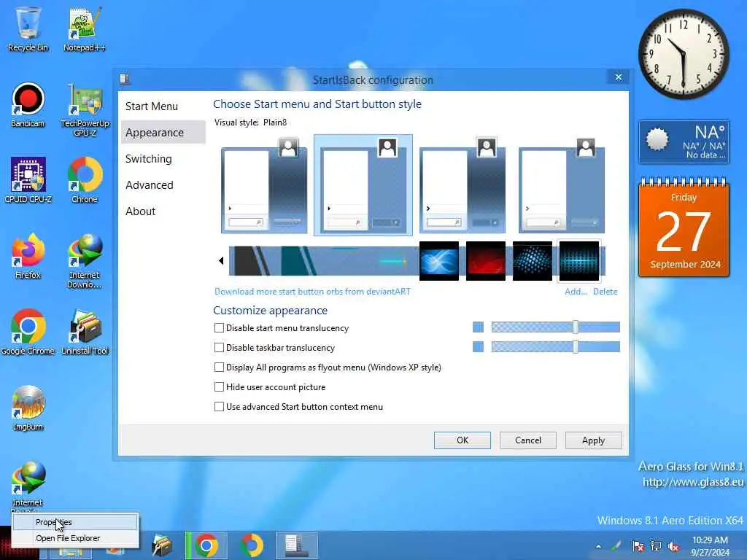This screenshot has height=560, width=747.
Task: Open the Uninstall Tool taskbar icon
Action: (x=161, y=545)
